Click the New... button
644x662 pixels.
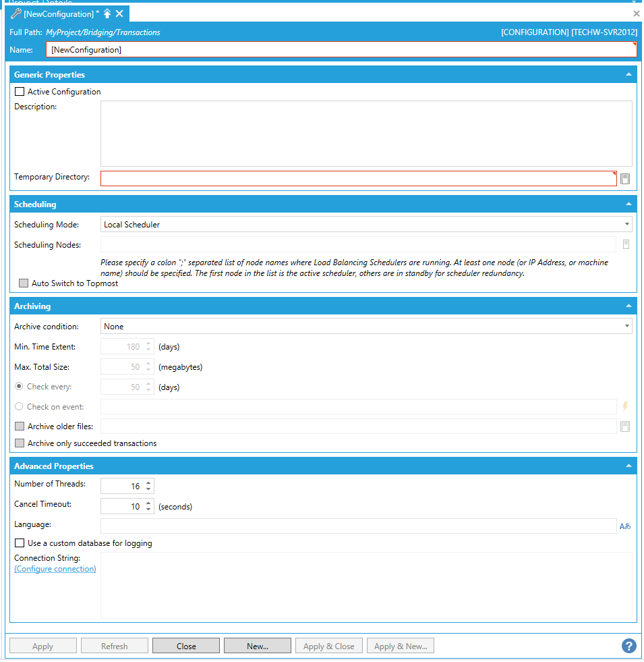258,646
